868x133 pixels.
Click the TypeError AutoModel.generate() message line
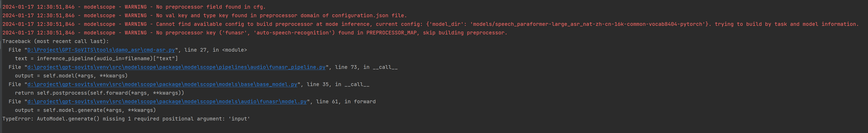point(126,119)
